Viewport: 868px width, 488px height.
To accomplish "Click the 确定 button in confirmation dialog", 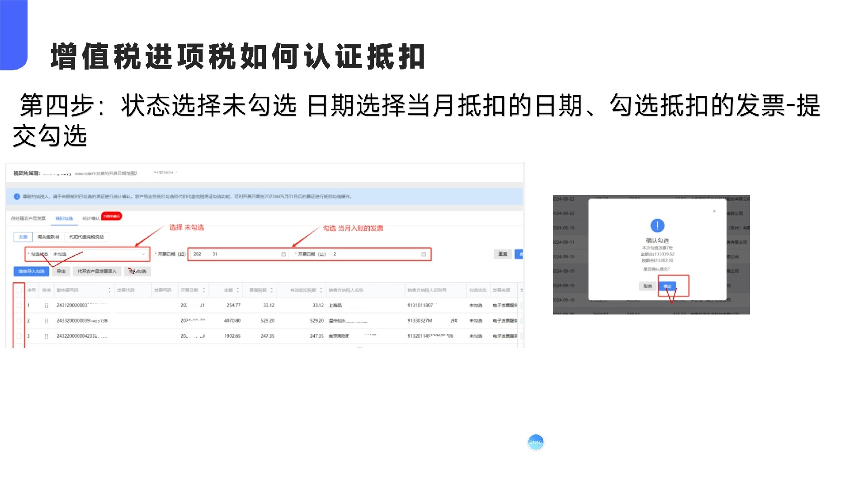I will [x=667, y=286].
